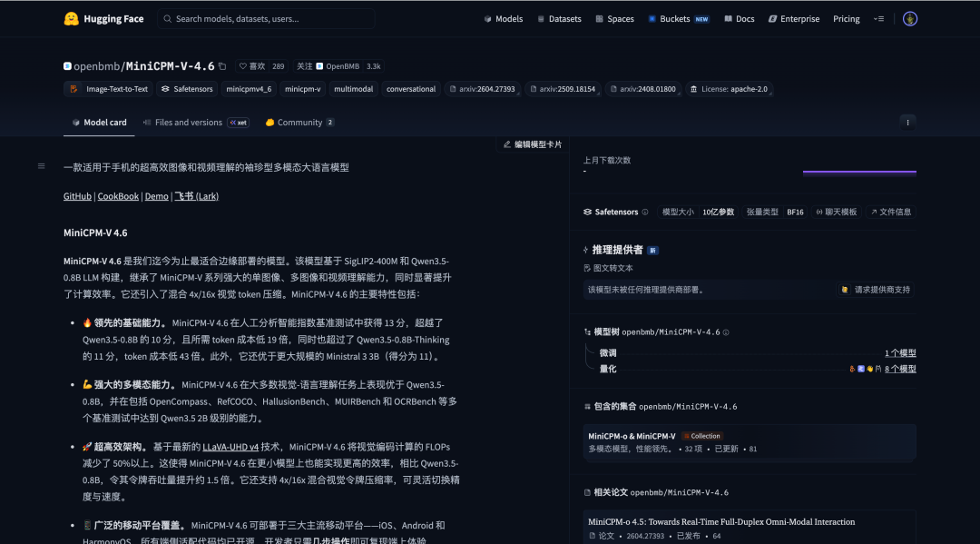Open the arxiv:2509.18154 tag
This screenshot has height=544, width=980.
(563, 89)
